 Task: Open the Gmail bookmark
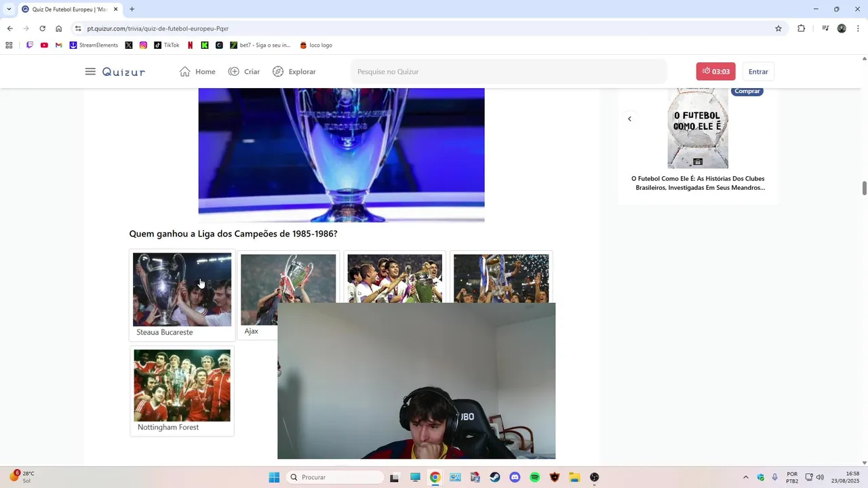(x=59, y=45)
